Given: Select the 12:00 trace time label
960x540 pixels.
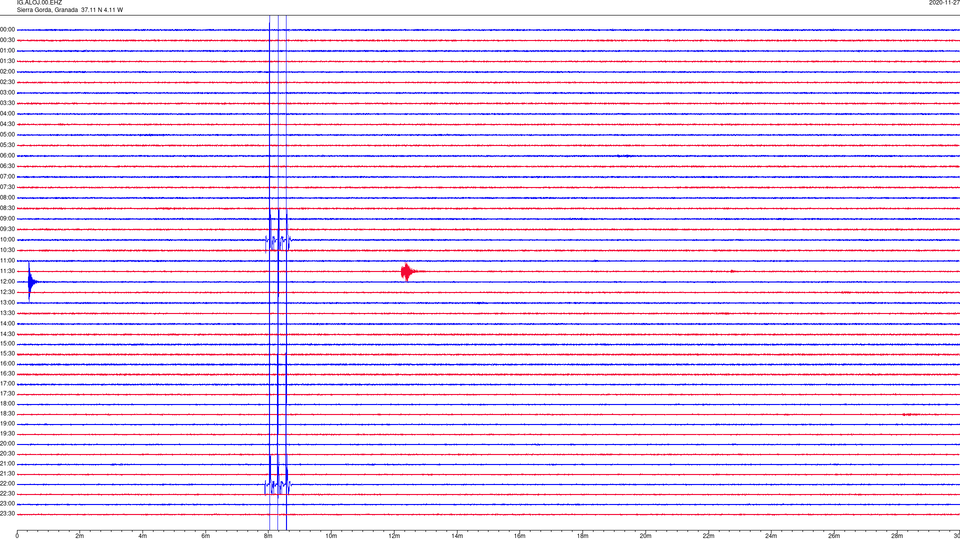Looking at the screenshot, I should pyautogui.click(x=7, y=282).
